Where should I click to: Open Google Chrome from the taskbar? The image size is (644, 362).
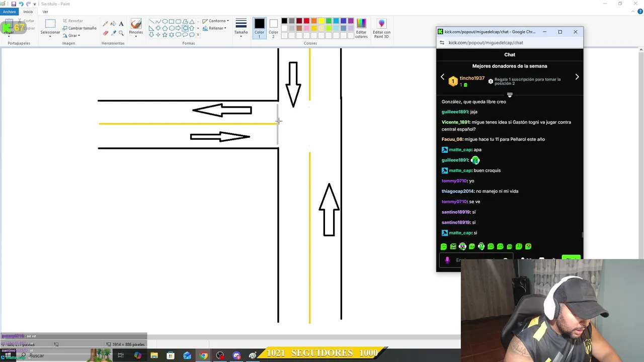coord(203,355)
